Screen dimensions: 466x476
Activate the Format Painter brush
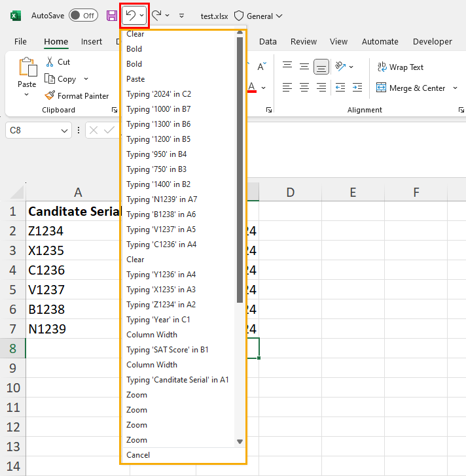pos(77,96)
